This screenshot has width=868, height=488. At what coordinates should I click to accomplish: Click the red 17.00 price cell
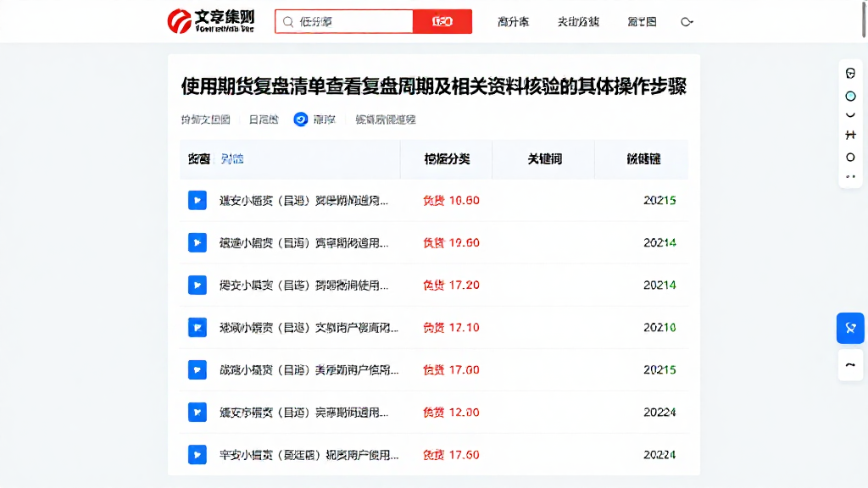tap(451, 370)
